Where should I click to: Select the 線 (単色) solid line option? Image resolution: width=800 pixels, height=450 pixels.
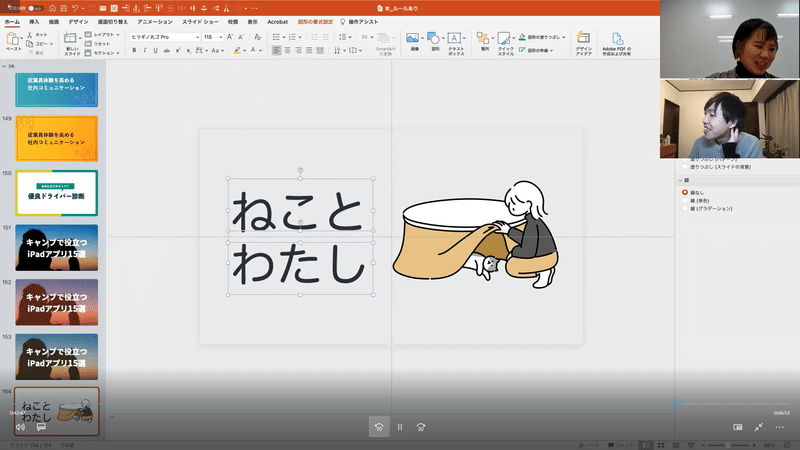(685, 201)
